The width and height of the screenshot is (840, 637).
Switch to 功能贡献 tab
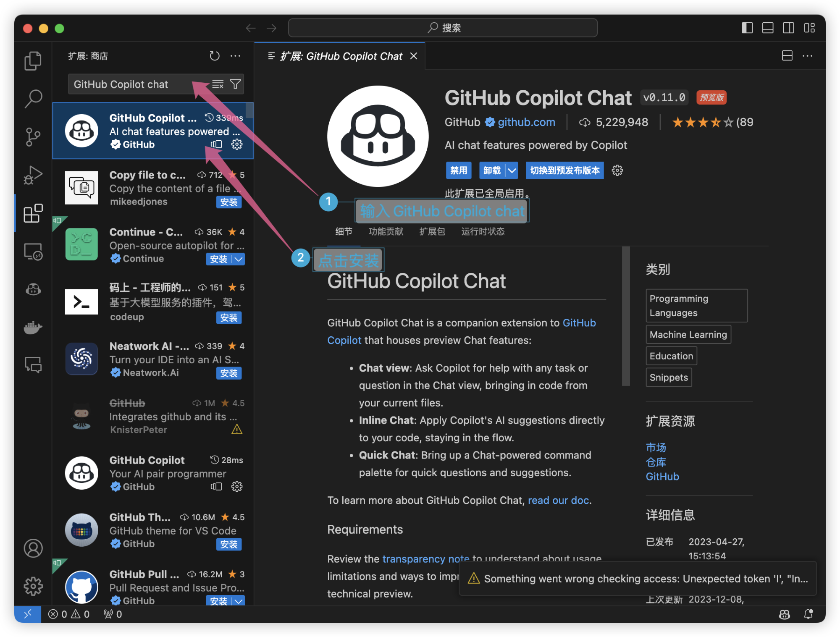click(x=386, y=231)
